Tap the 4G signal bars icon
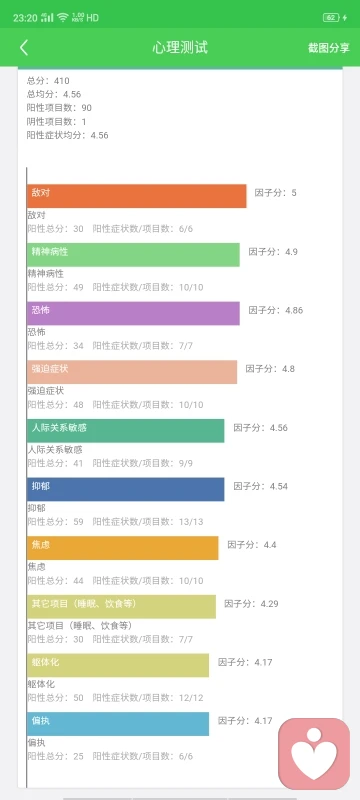The width and height of the screenshot is (360, 800). (x=47, y=17)
